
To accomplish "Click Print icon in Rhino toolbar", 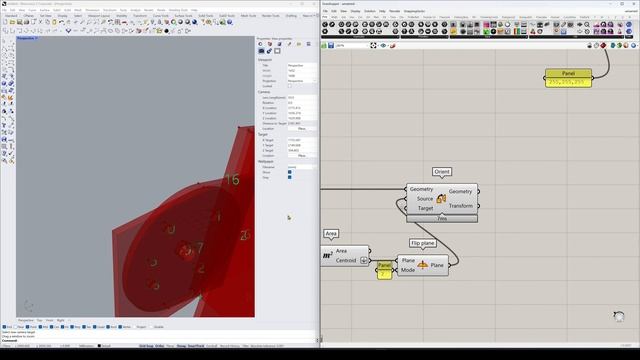I will coord(26,22).
